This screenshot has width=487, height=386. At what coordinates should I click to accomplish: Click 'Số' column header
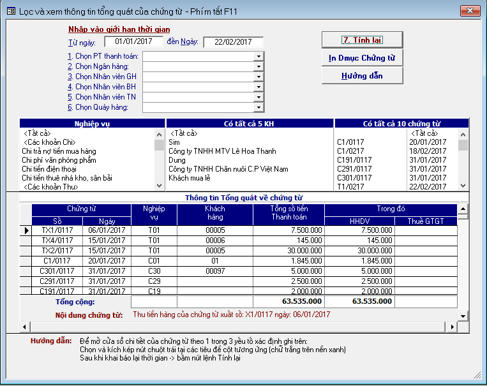(57, 221)
